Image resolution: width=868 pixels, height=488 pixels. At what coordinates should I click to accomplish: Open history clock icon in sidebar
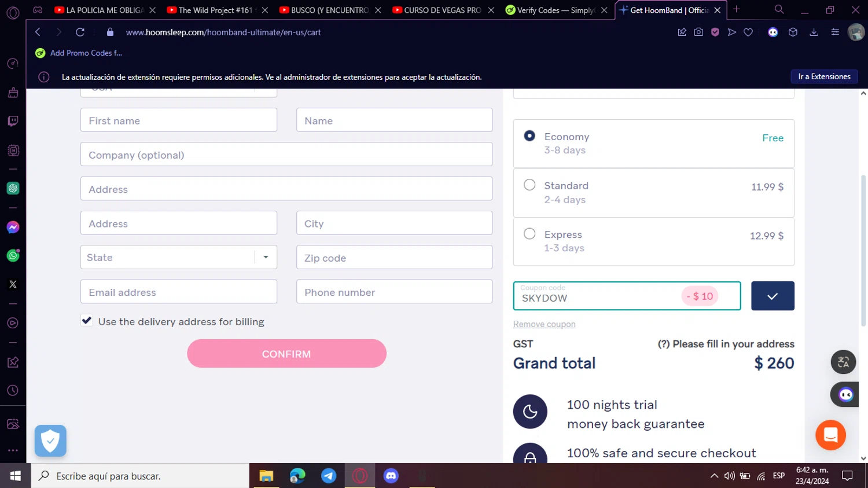(13, 391)
